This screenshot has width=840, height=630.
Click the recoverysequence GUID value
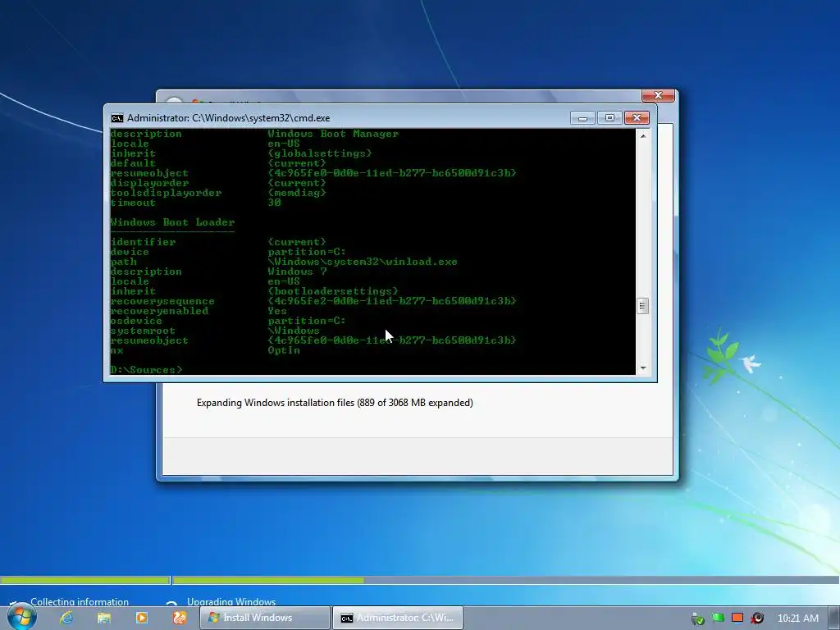(392, 301)
